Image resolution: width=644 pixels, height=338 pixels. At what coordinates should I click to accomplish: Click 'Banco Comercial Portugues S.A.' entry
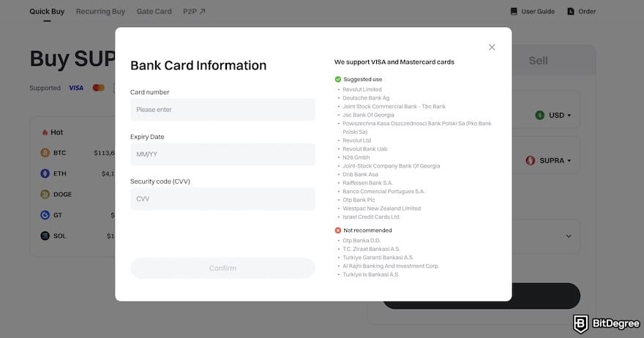pos(383,192)
